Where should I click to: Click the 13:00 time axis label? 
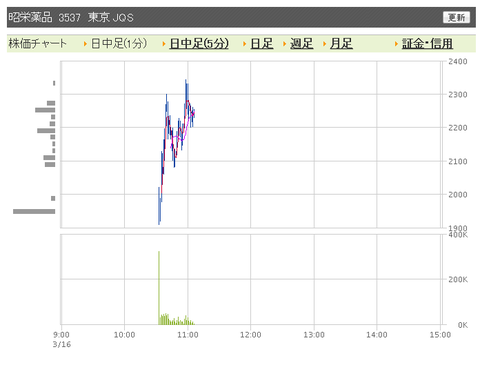click(x=314, y=335)
